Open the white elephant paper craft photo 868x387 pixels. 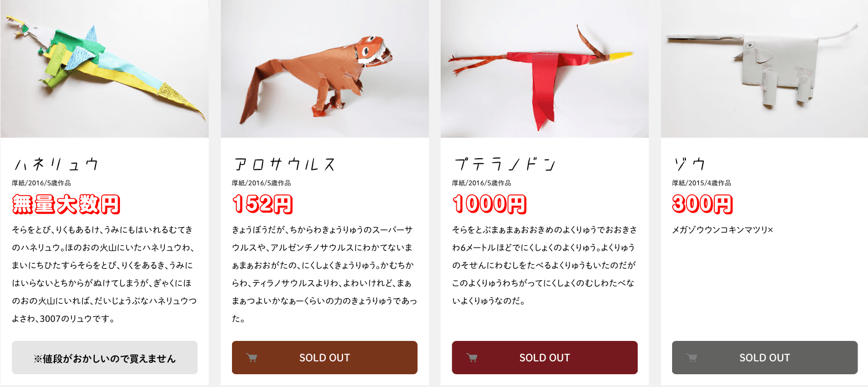click(x=765, y=69)
